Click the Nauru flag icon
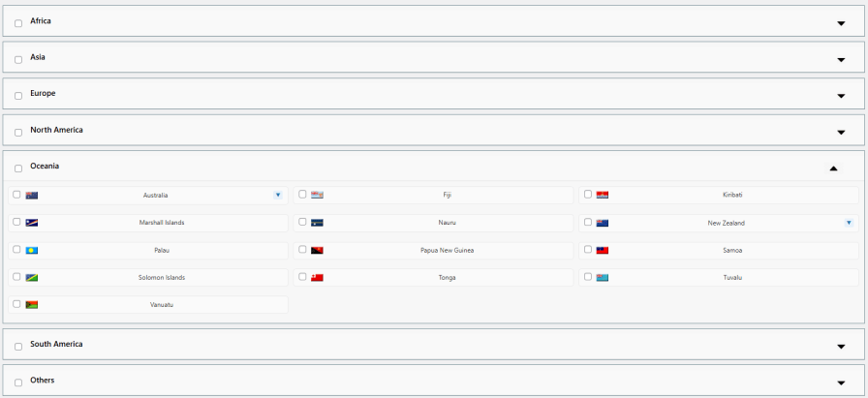 pos(317,223)
